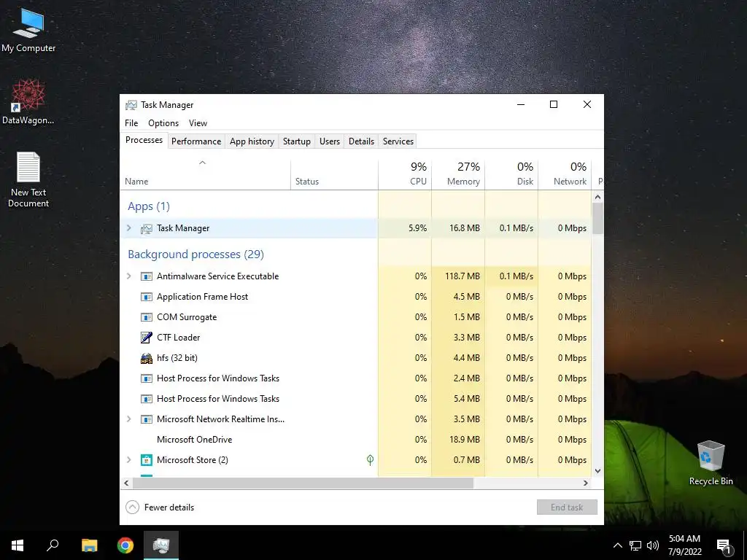
Task: Switch to the Startup tab
Action: [297, 141]
